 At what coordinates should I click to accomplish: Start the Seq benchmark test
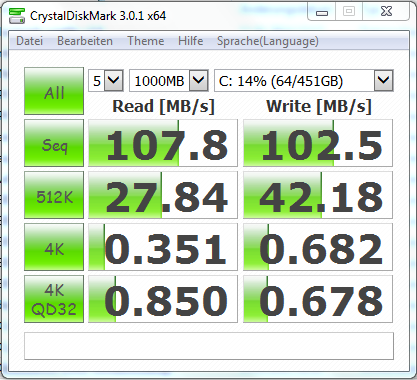coord(54,143)
